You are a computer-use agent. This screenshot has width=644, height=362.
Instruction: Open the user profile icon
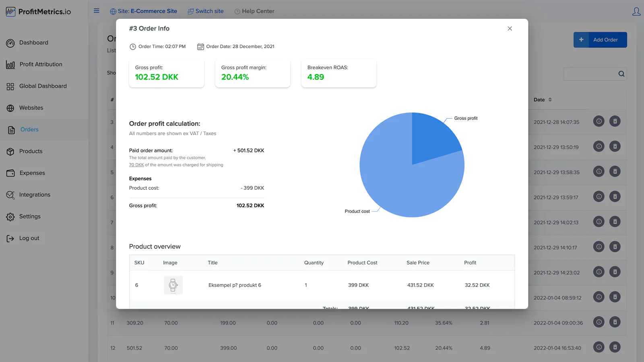(x=636, y=11)
